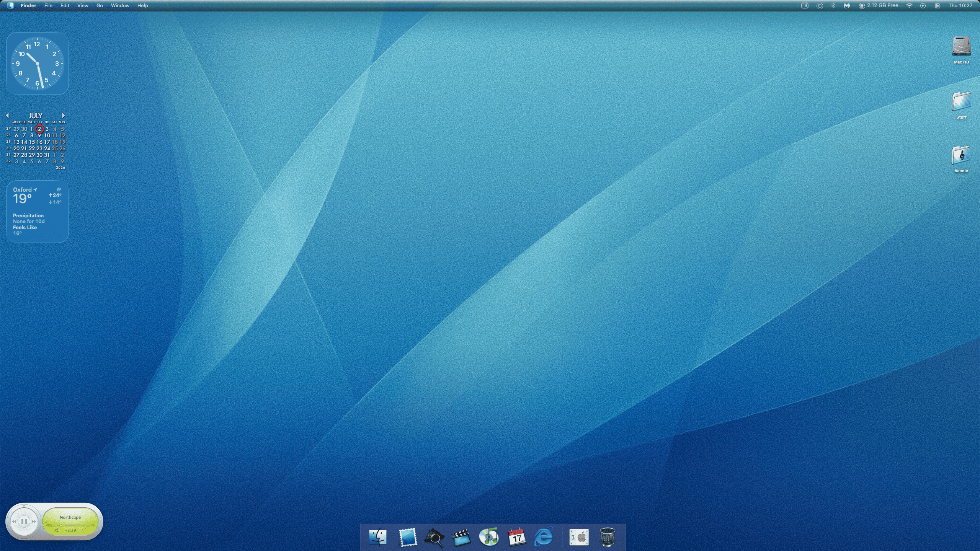This screenshot has width=980, height=551.
Task: Launch iMovie clapperboard icon in Dock
Action: [461, 537]
